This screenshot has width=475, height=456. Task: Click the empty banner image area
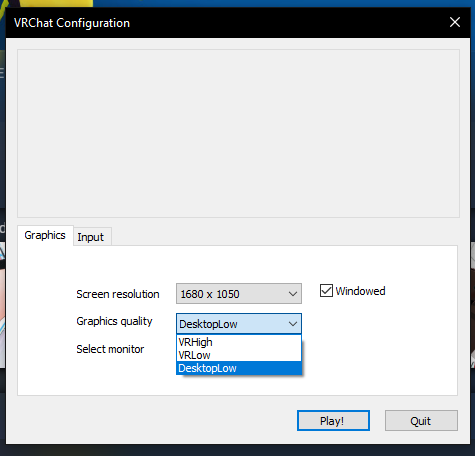238,134
